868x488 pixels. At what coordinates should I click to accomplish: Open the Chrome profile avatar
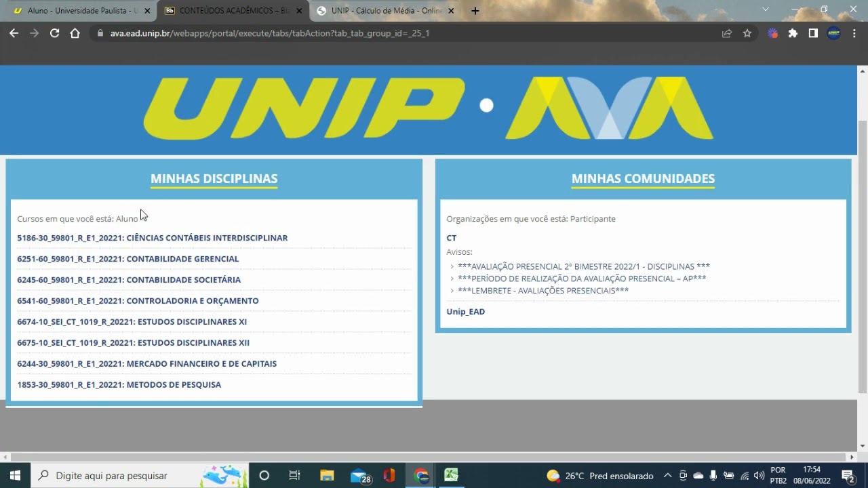(x=834, y=33)
